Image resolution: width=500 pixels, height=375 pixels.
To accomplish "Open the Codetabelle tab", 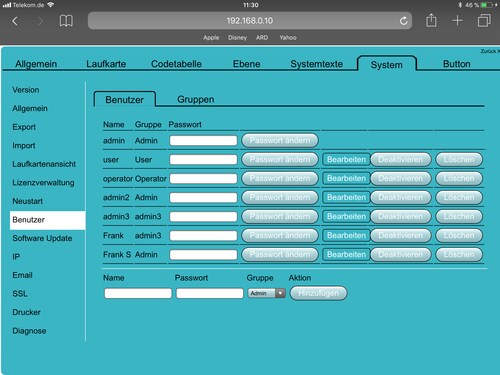I will [x=176, y=64].
